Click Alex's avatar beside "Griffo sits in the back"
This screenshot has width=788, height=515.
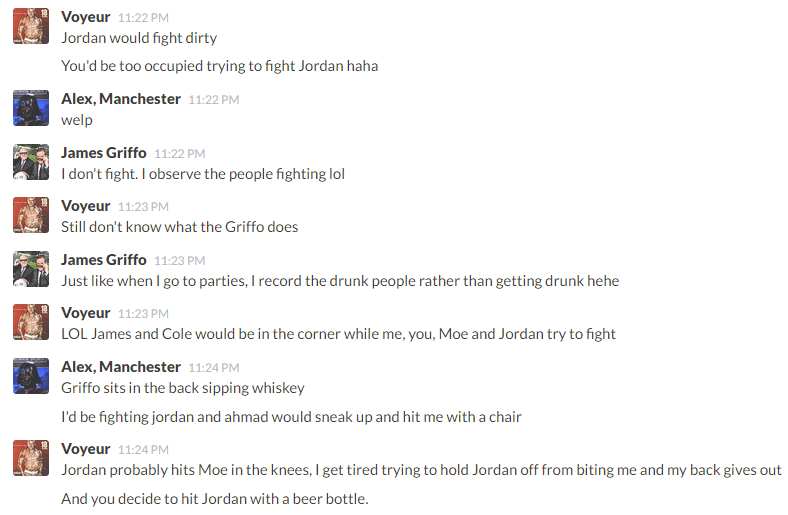31,376
